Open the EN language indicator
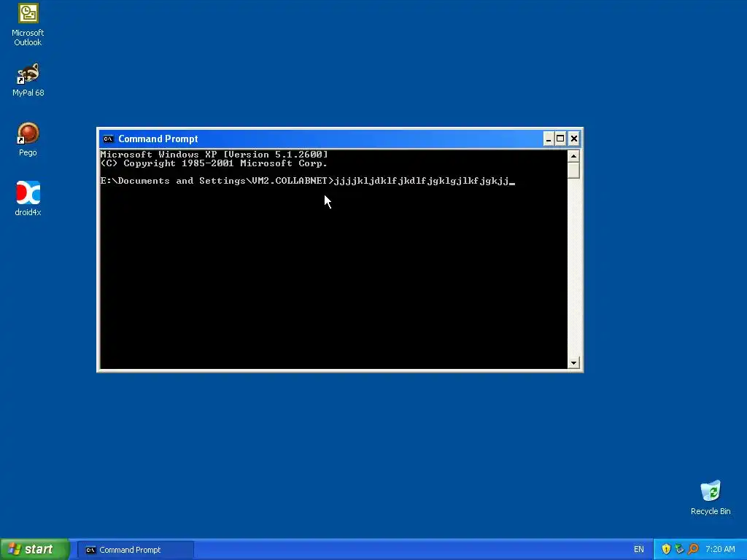Image resolution: width=747 pixels, height=560 pixels. (639, 550)
